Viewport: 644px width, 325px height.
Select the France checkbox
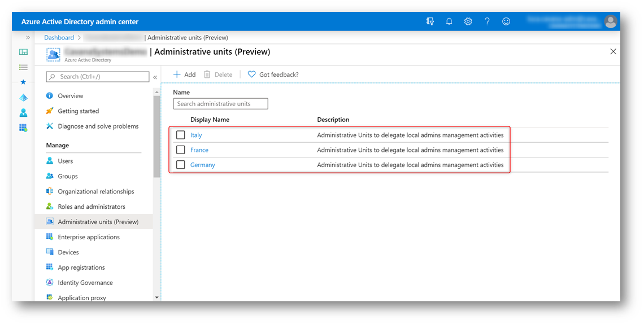180,150
